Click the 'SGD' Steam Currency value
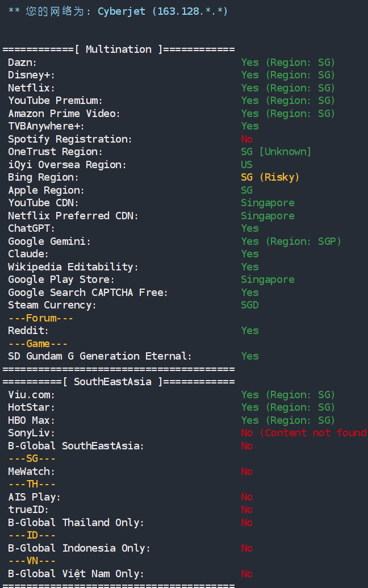 [249, 305]
